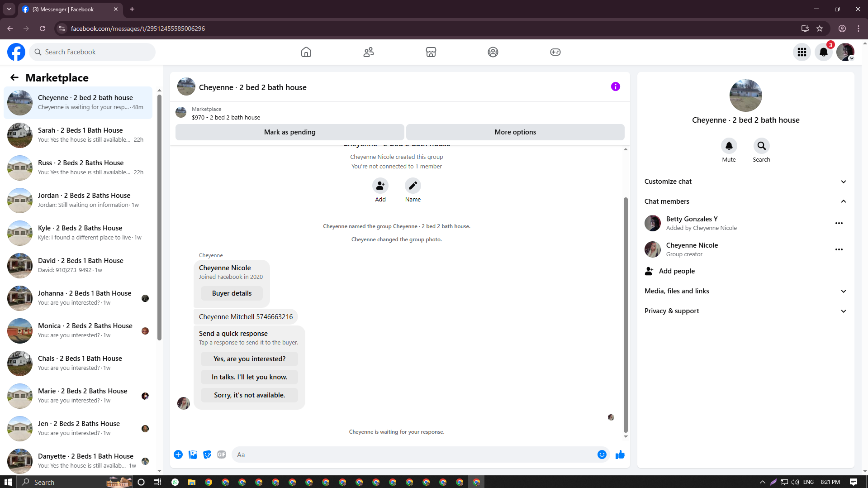The image size is (868, 488).
Task: Click Cheyenne Mitchell 5746663216 message
Action: [x=246, y=317]
